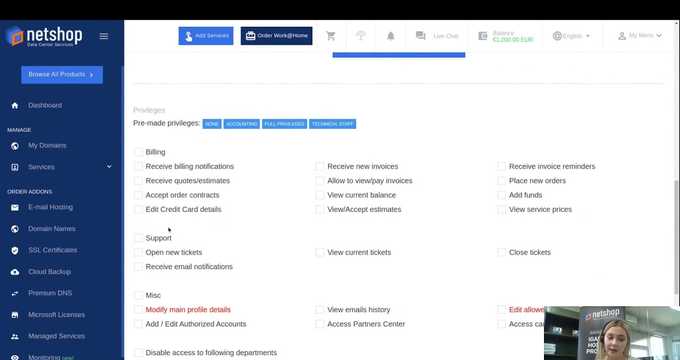Click the user profile icon
The height and width of the screenshot is (360, 680).
tap(622, 36)
